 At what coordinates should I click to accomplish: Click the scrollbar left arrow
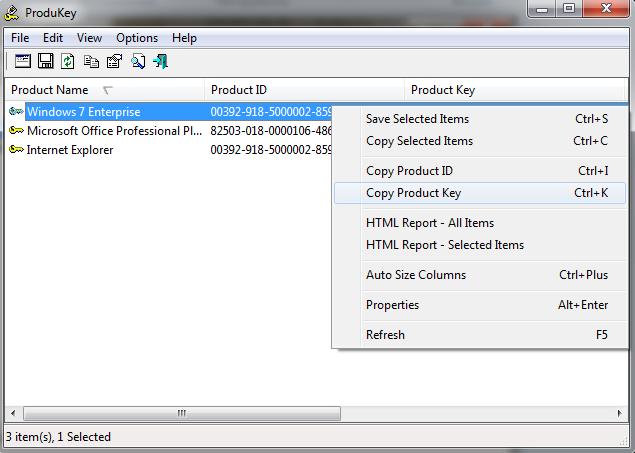pyautogui.click(x=13, y=413)
